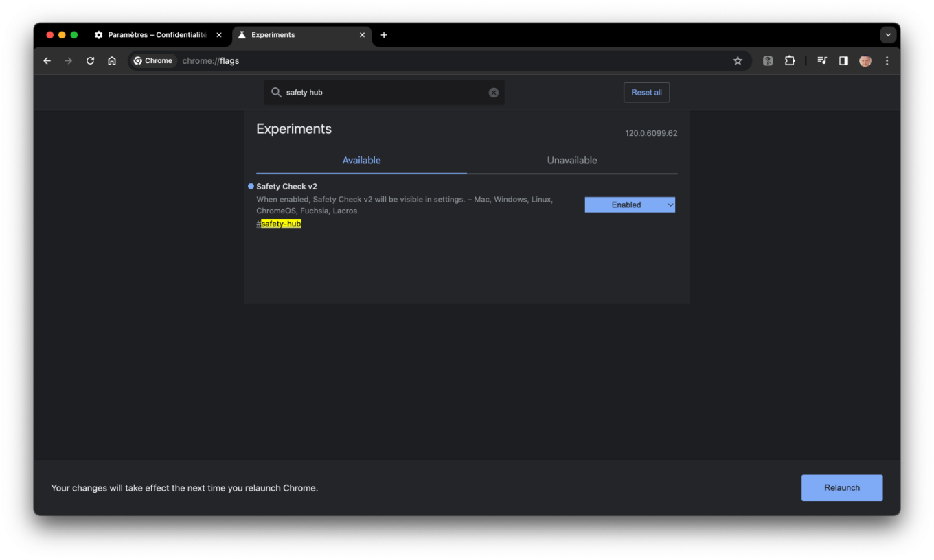Open a new tab with plus button
The width and height of the screenshot is (934, 560).
click(384, 35)
